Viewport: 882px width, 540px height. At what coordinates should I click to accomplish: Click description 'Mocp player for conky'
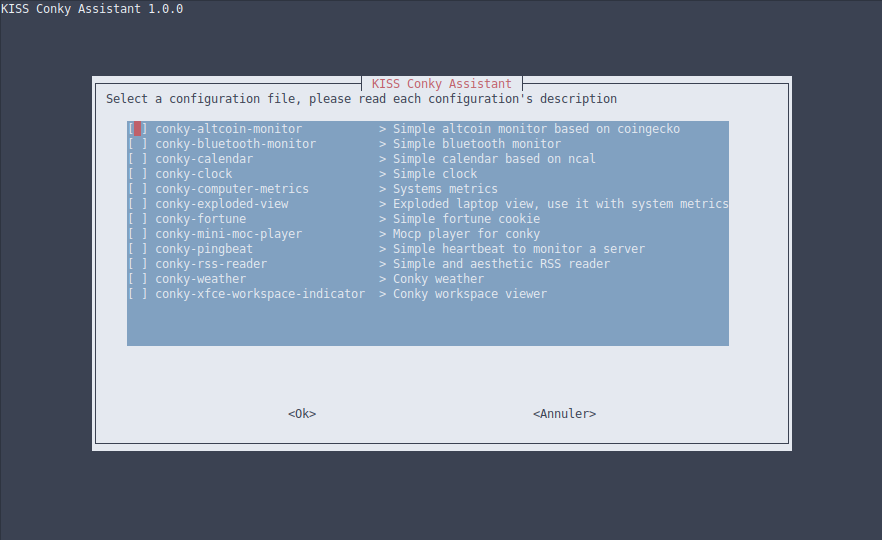point(466,234)
